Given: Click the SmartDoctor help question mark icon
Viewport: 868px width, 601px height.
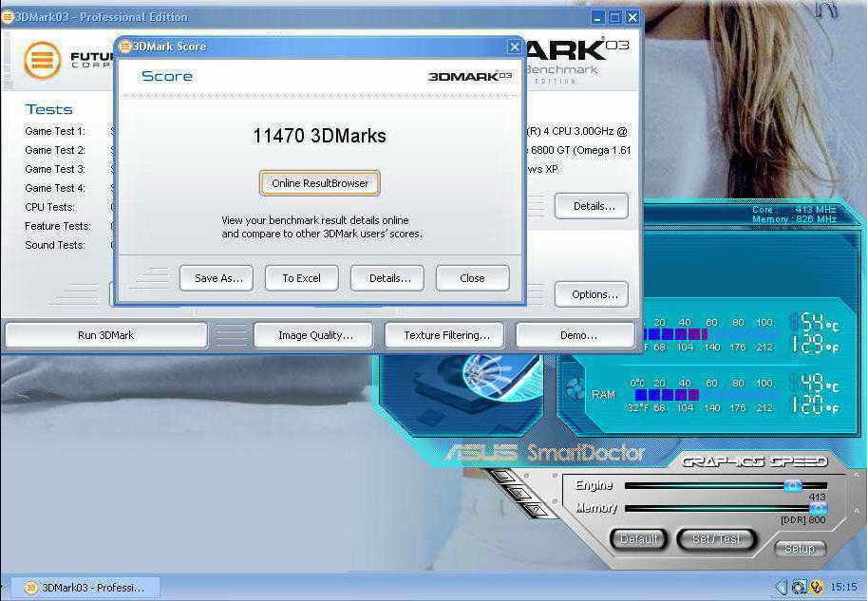Looking at the screenshot, I should point(536,509).
